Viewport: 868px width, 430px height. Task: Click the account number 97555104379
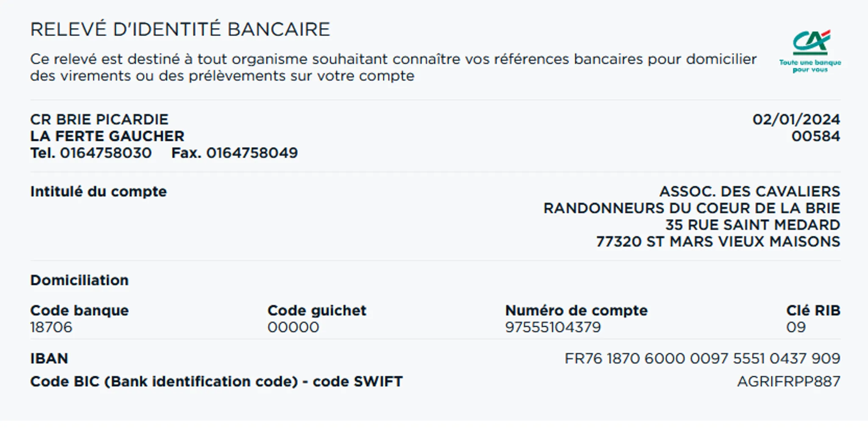click(553, 327)
